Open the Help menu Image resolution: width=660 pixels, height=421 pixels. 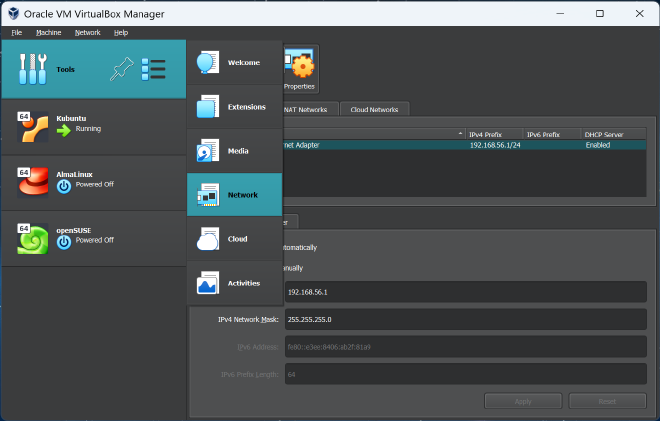point(121,32)
